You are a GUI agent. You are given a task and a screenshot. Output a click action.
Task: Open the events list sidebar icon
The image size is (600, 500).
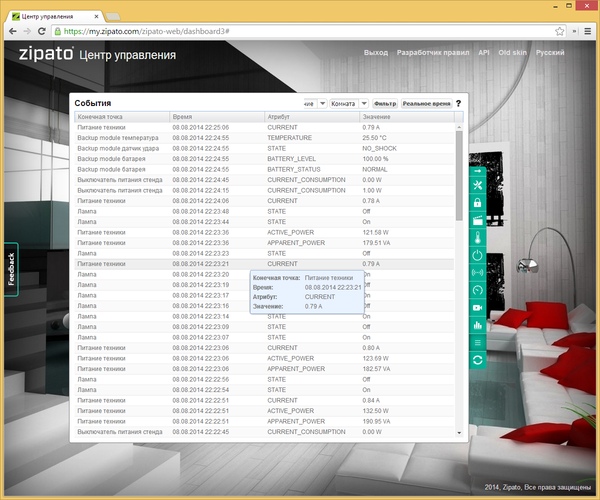coord(478,342)
